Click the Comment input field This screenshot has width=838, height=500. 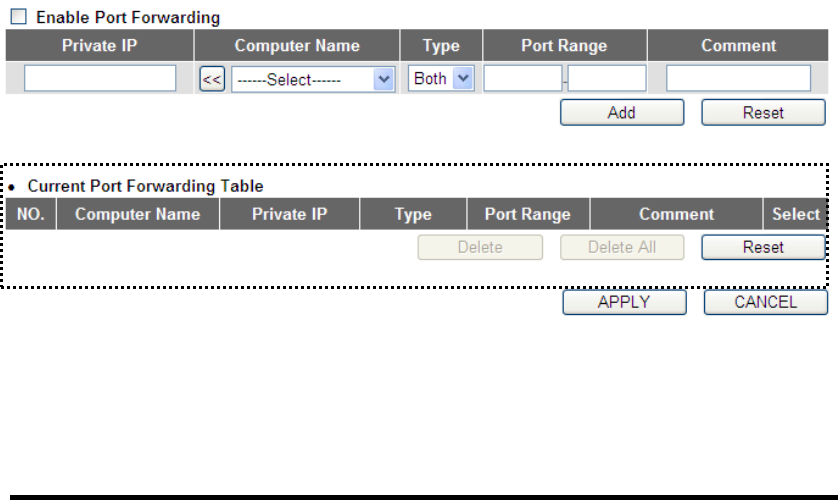738,79
